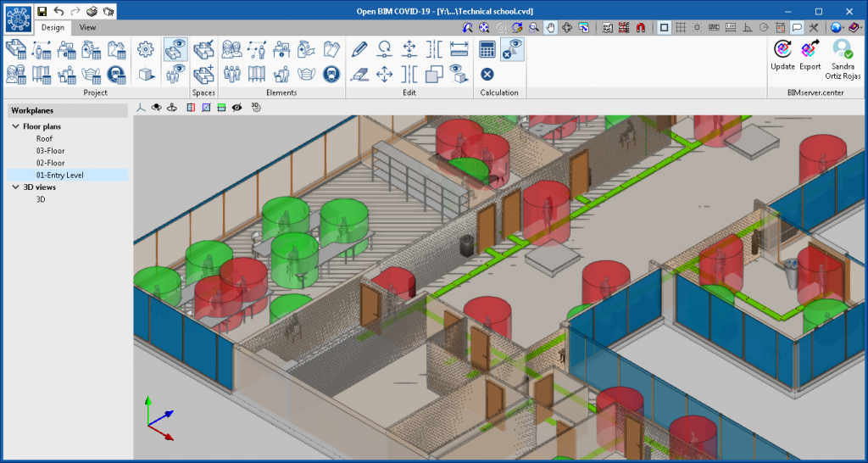
Task: Click the calculator icon in Calculation group
Action: 487,48
